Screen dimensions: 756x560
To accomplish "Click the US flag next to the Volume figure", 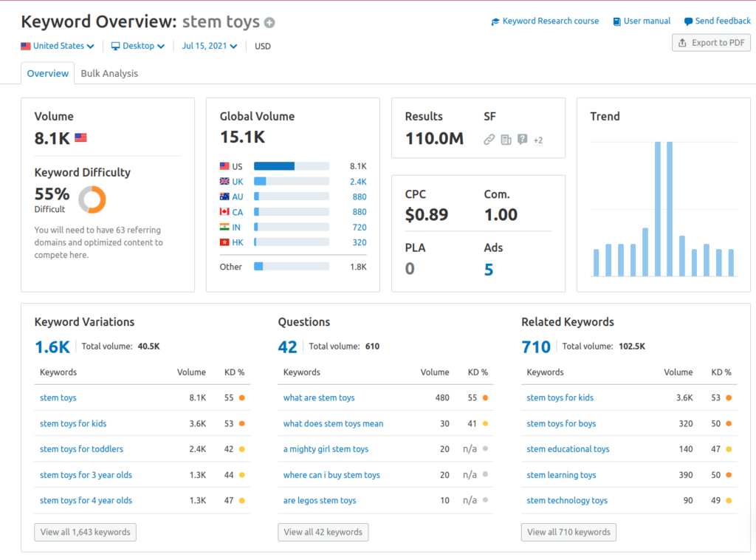I will [x=80, y=137].
